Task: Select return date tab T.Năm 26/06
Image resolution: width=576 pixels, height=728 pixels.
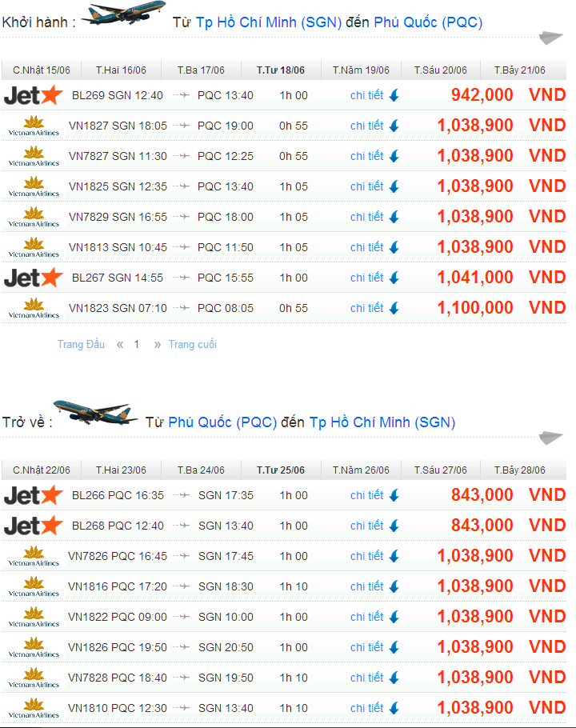Action: point(361,470)
